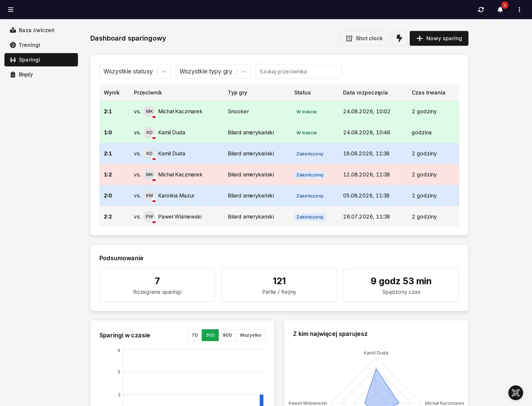
Task: Open the Baza ćwiczeń section
Action: point(41,30)
